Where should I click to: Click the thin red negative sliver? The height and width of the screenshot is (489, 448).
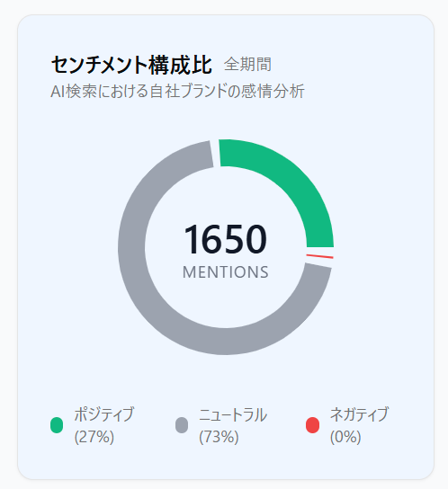319,256
